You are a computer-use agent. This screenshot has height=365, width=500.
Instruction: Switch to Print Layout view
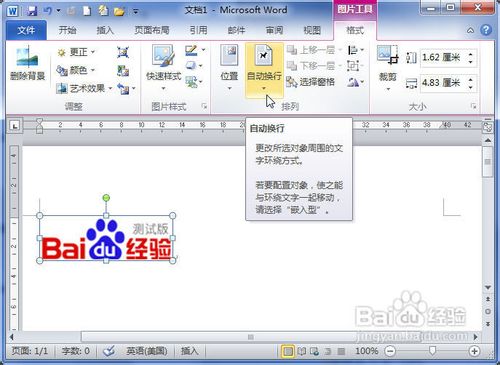point(288,351)
